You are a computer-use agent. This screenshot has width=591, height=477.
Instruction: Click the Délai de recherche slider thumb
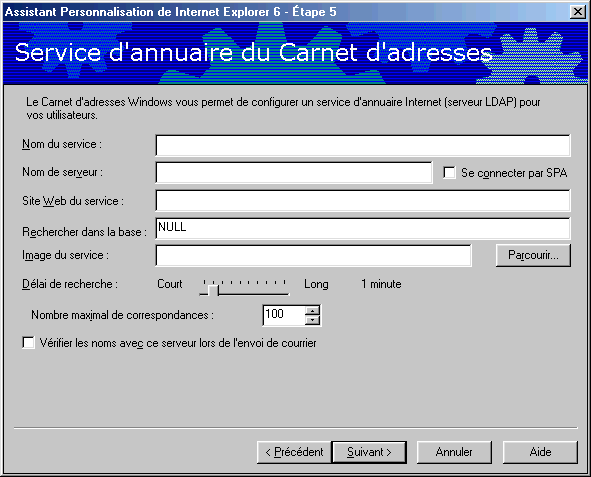pyautogui.click(x=213, y=290)
